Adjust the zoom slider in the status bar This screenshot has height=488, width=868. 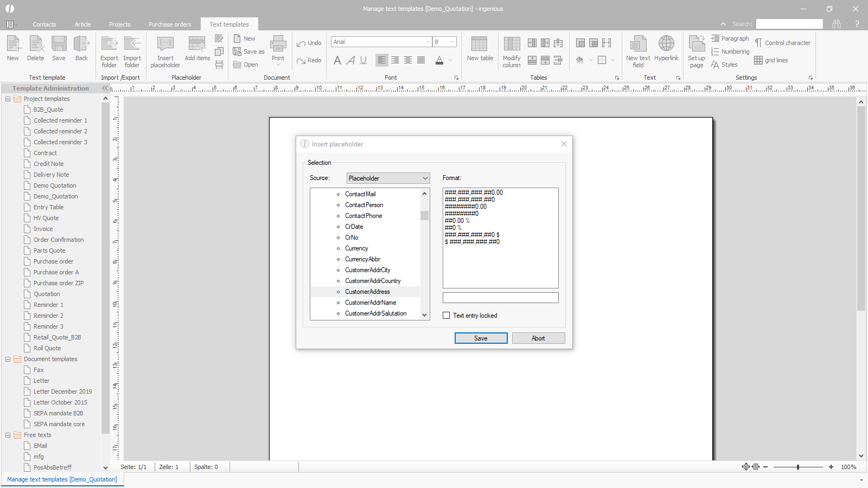coord(798,467)
